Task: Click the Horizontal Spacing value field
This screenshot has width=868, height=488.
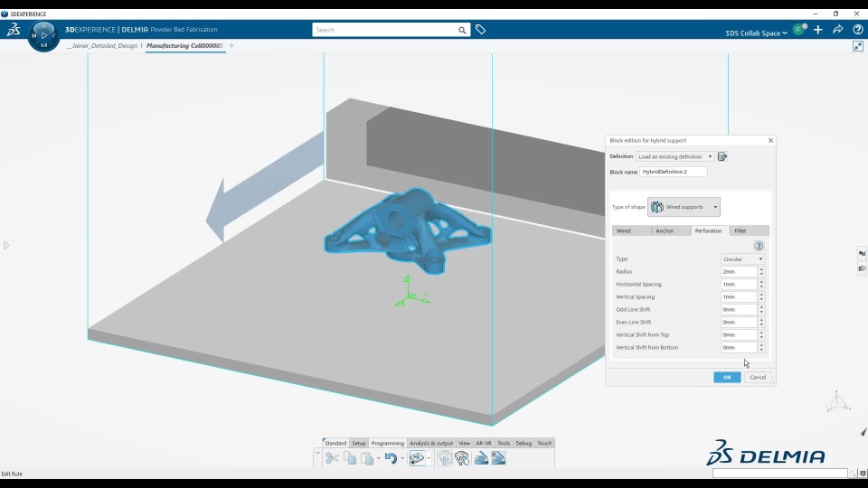Action: (x=739, y=285)
